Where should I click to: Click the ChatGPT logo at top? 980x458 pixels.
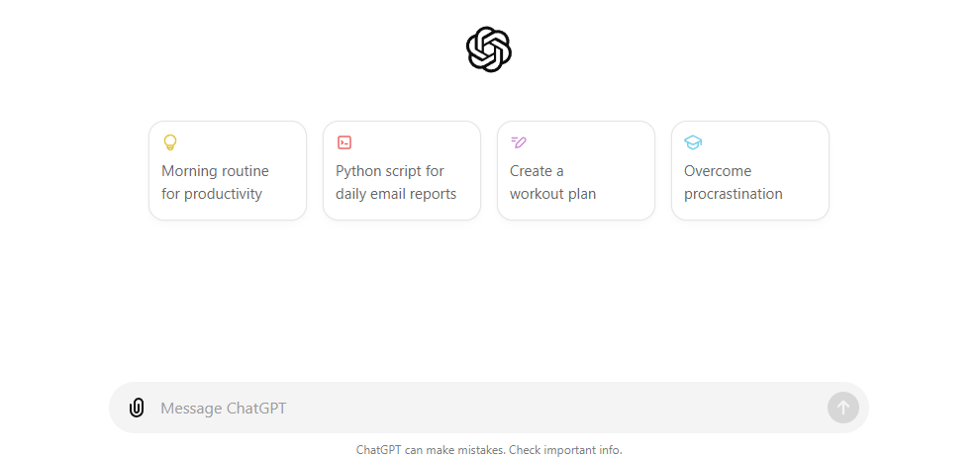[x=489, y=49]
